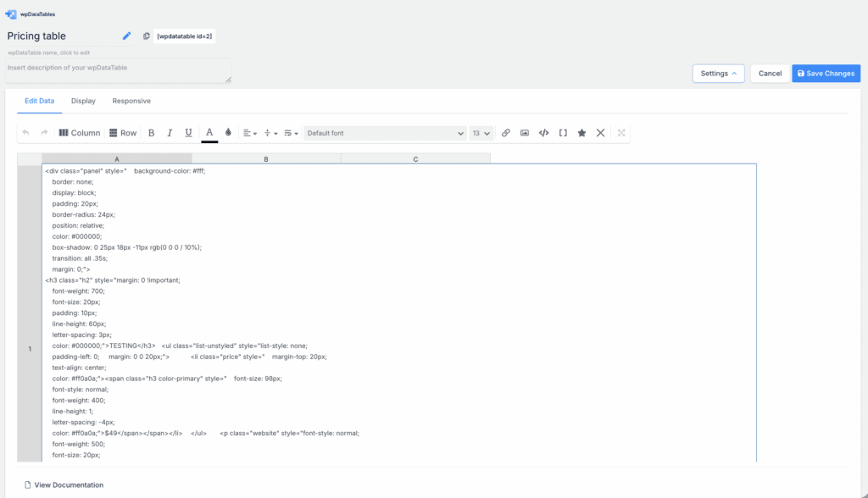Toggle italic formatting
The width and height of the screenshot is (868, 498).
(170, 133)
